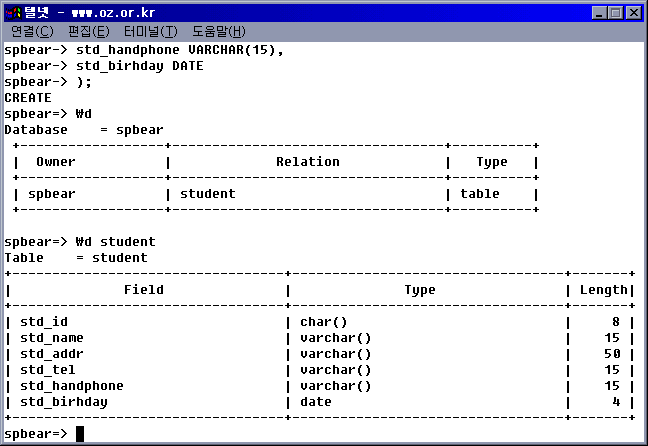Click the Field column header
Screen dimensions: 648x446
coord(144,289)
